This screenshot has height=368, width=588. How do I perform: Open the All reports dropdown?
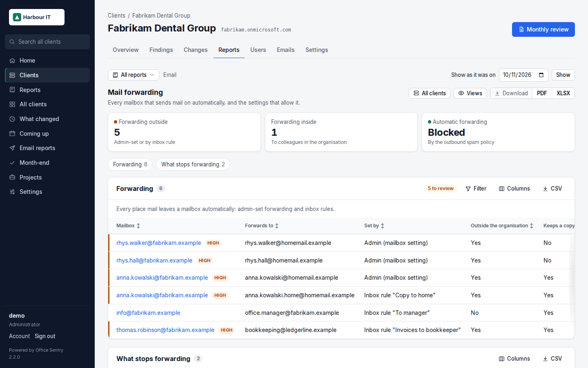click(134, 75)
